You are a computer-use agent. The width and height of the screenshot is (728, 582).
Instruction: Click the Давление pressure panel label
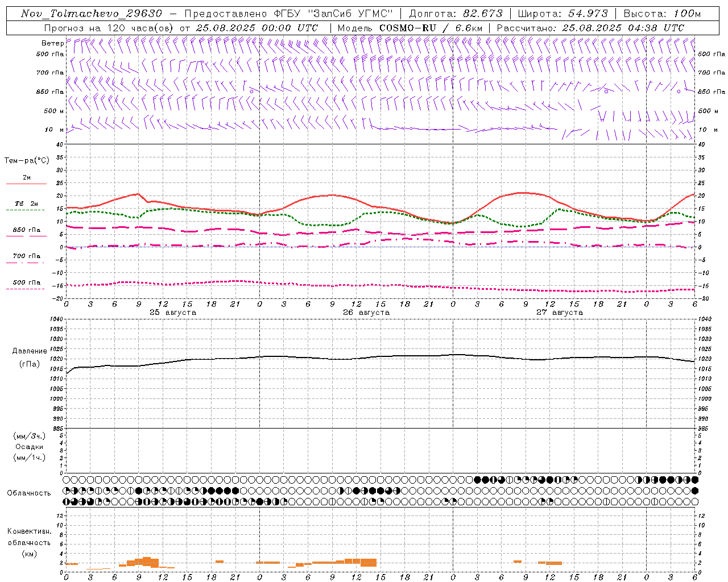point(30,351)
